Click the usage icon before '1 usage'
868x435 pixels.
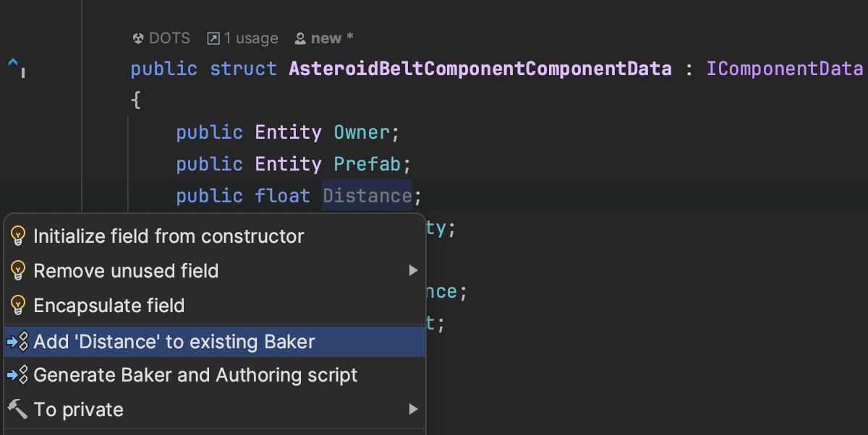click(213, 38)
